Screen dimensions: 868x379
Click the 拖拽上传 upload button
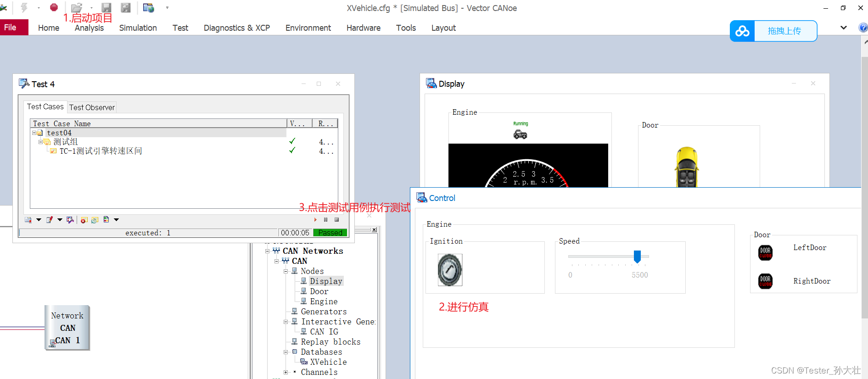[x=785, y=31]
